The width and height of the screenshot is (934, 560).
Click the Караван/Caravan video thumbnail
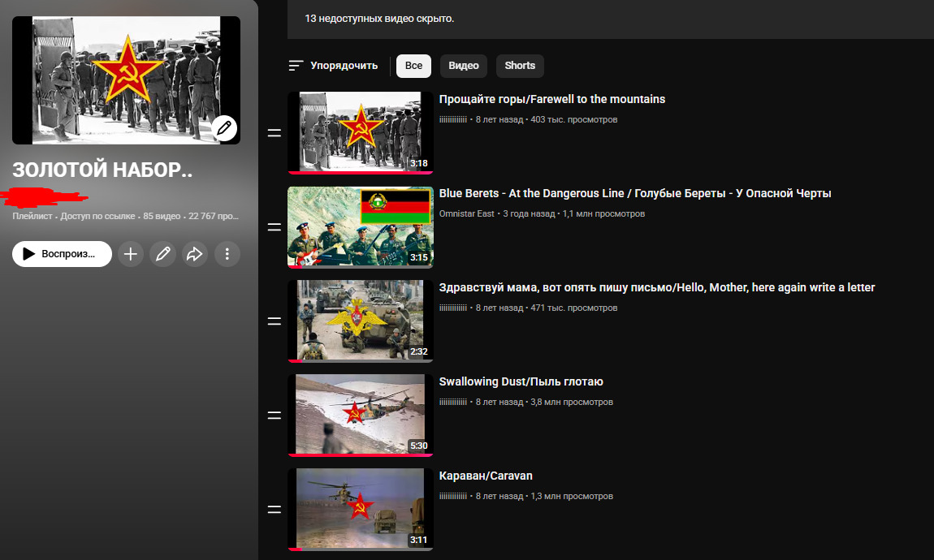[x=361, y=509]
